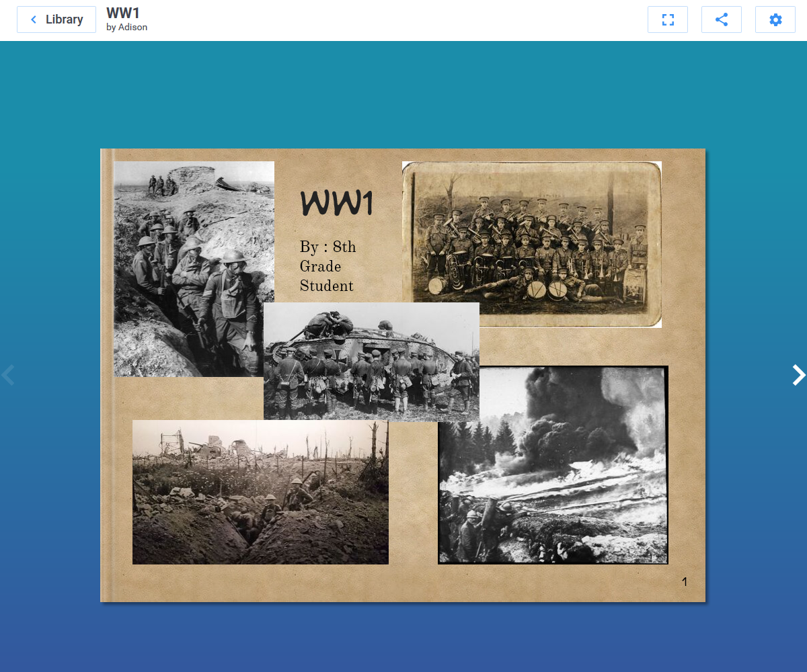Select the gas-mask soldiers trench photo
Screen dimensions: 807x672
[x=194, y=269]
